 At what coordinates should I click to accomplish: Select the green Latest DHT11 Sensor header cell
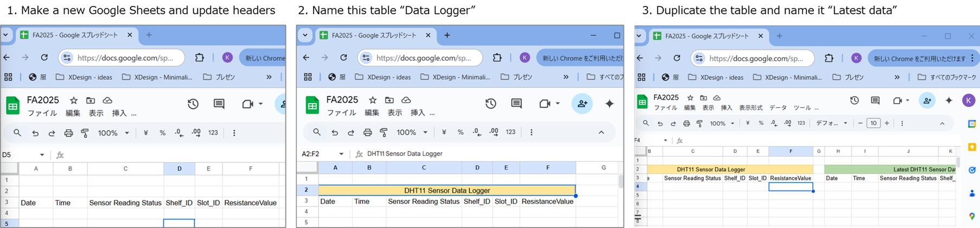[890, 169]
